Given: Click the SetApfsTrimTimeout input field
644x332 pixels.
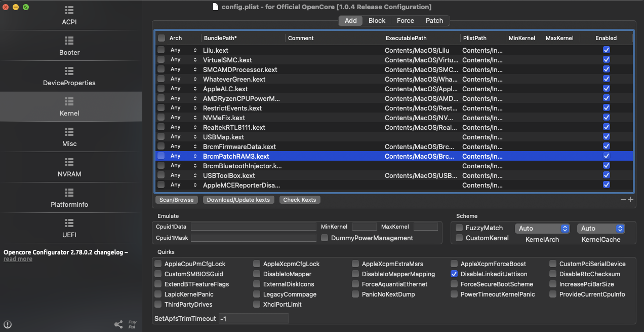Looking at the screenshot, I should (x=253, y=318).
